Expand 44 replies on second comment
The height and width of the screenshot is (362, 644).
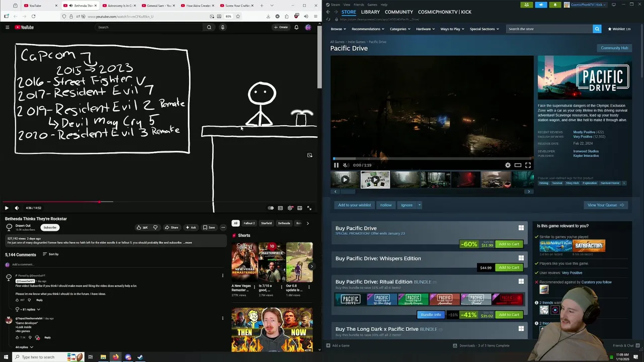24,347
